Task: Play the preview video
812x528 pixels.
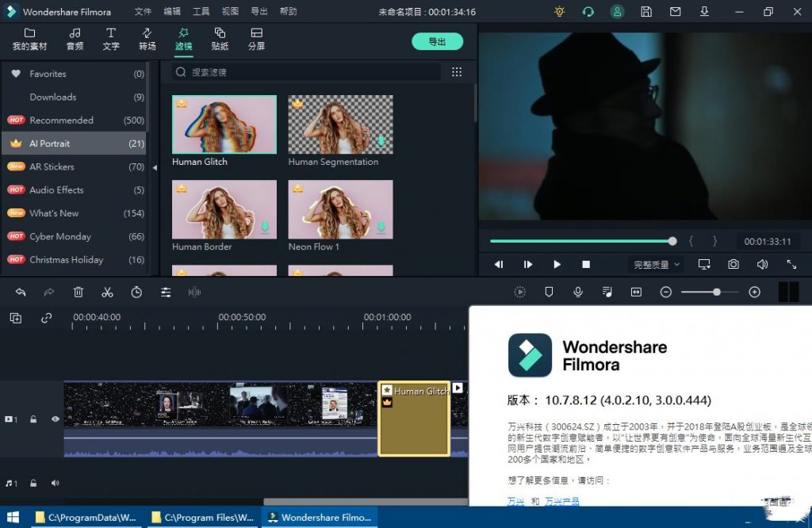Action: click(557, 265)
